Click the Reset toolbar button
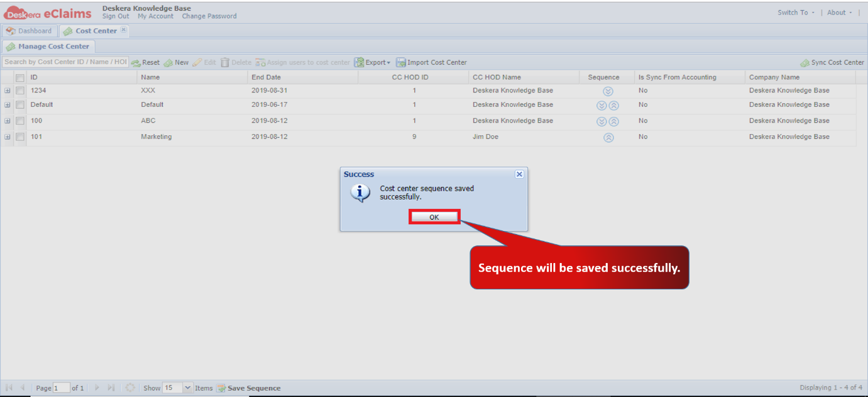This screenshot has height=397, width=868. (145, 62)
